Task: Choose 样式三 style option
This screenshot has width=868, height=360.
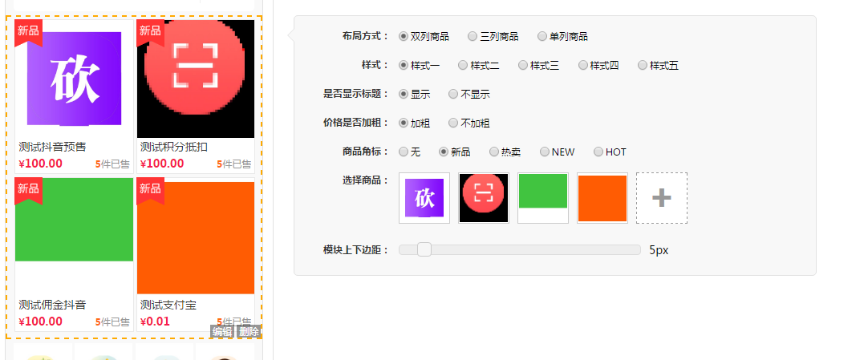Action: click(522, 65)
